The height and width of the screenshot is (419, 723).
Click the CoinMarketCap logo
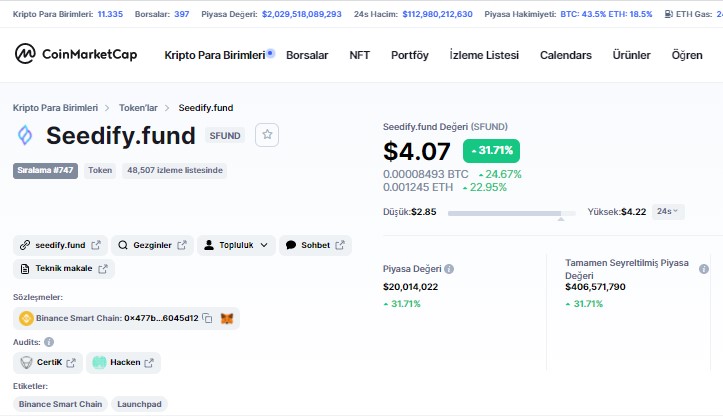click(x=76, y=54)
